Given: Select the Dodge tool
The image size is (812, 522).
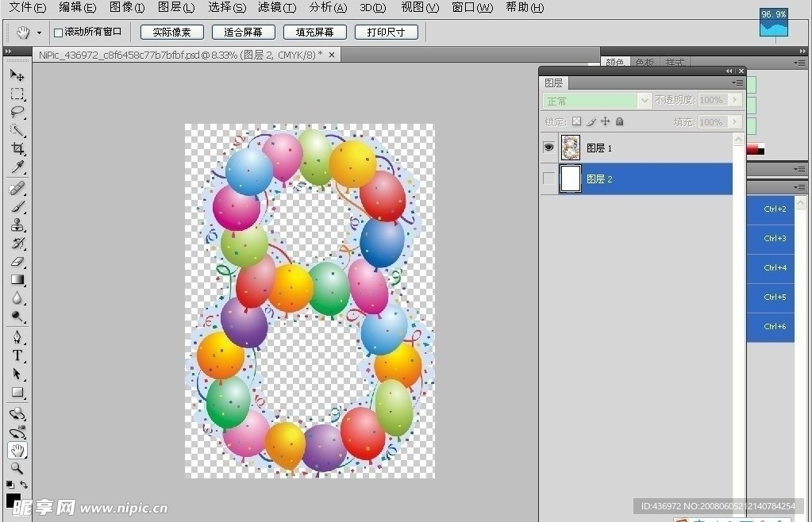Looking at the screenshot, I should [x=17, y=316].
